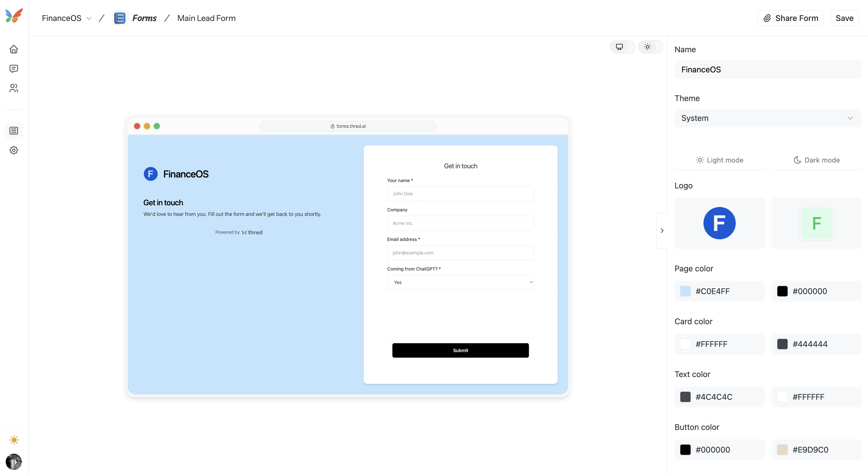Select the Forms list sidebar icon

(x=14, y=130)
